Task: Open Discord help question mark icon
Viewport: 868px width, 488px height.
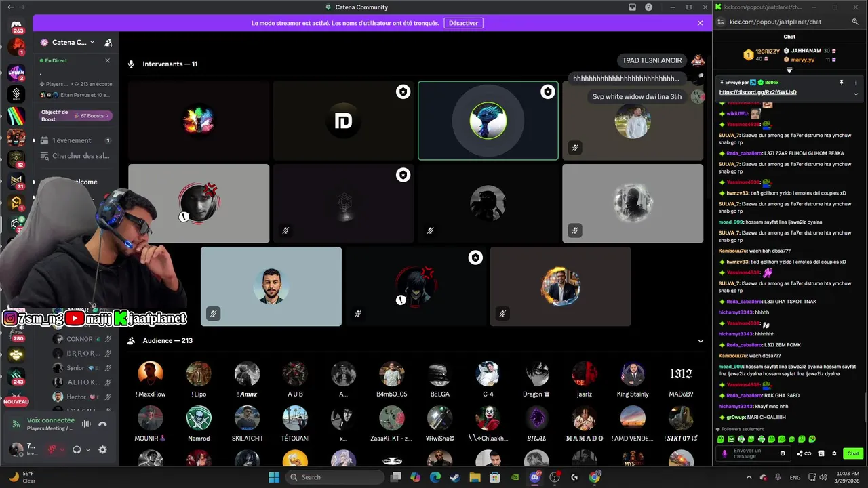Action: (649, 7)
